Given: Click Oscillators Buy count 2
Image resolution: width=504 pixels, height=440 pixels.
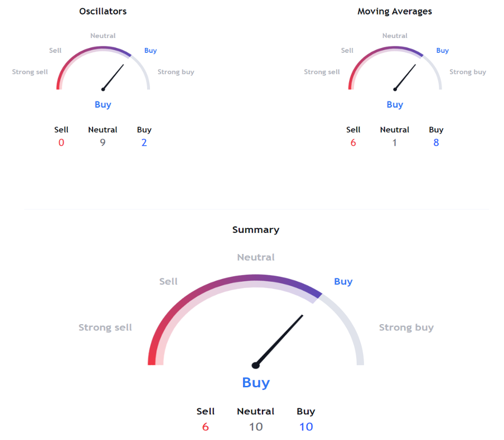Looking at the screenshot, I should pyautogui.click(x=144, y=143).
